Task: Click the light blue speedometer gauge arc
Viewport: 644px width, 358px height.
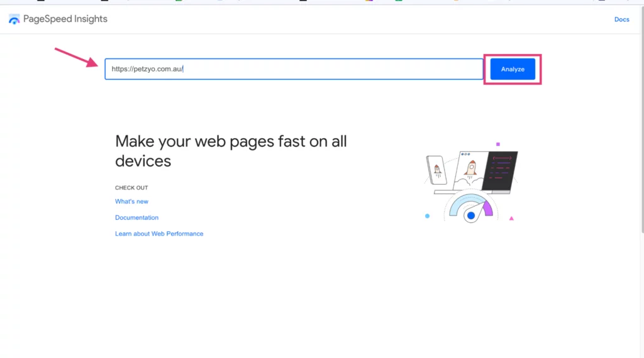Action: click(460, 203)
